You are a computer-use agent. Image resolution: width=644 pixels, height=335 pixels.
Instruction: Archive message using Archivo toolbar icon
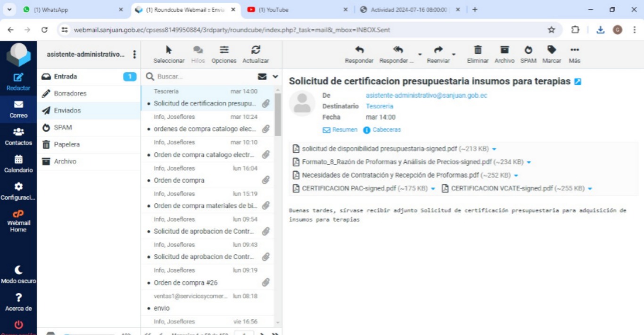click(x=504, y=50)
